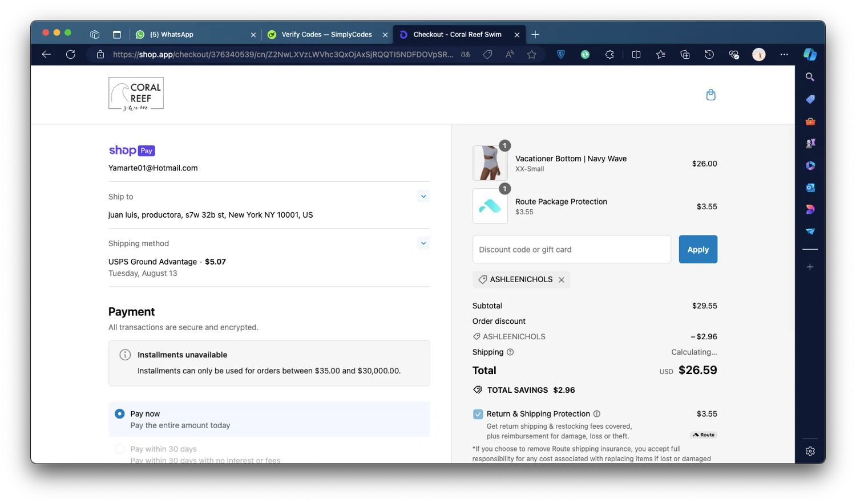The image size is (856, 504).
Task: Expand the Shipping method options
Action: click(423, 243)
